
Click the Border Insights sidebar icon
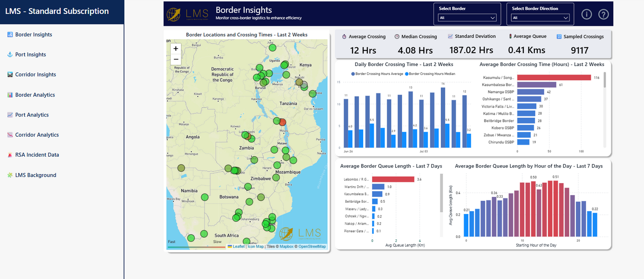(x=10, y=34)
